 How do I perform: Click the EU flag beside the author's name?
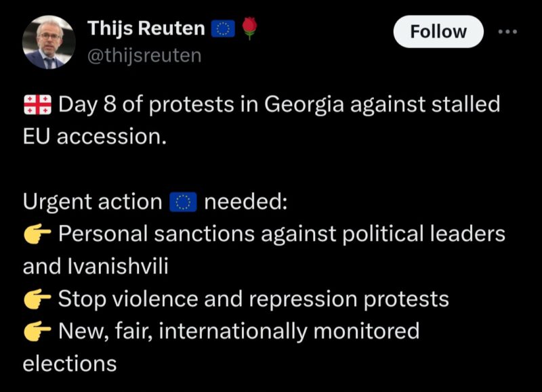tap(223, 29)
